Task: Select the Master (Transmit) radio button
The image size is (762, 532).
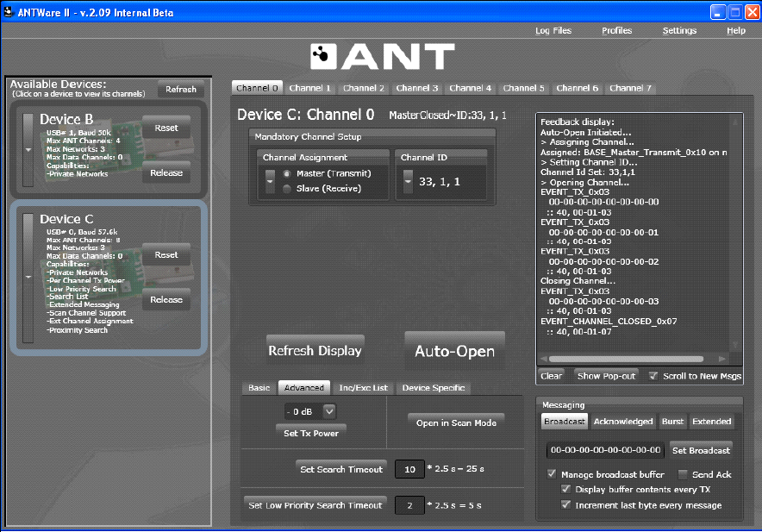Action: click(x=287, y=173)
